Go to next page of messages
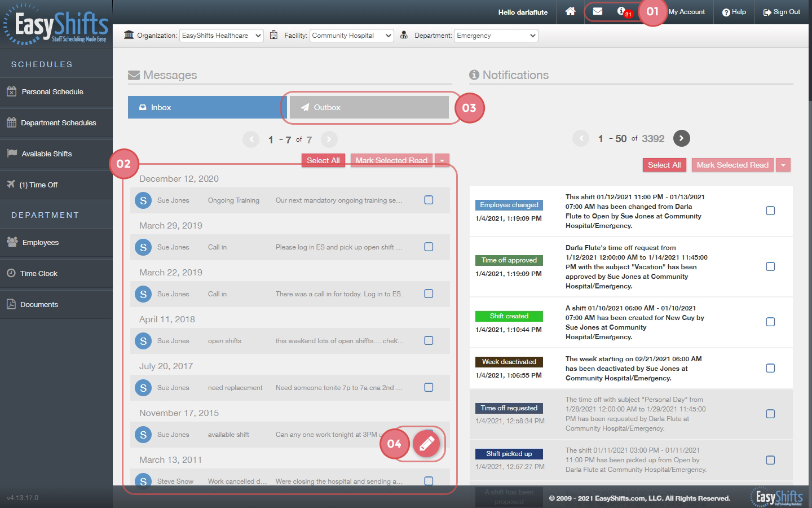This screenshot has height=508, width=812. pyautogui.click(x=329, y=139)
